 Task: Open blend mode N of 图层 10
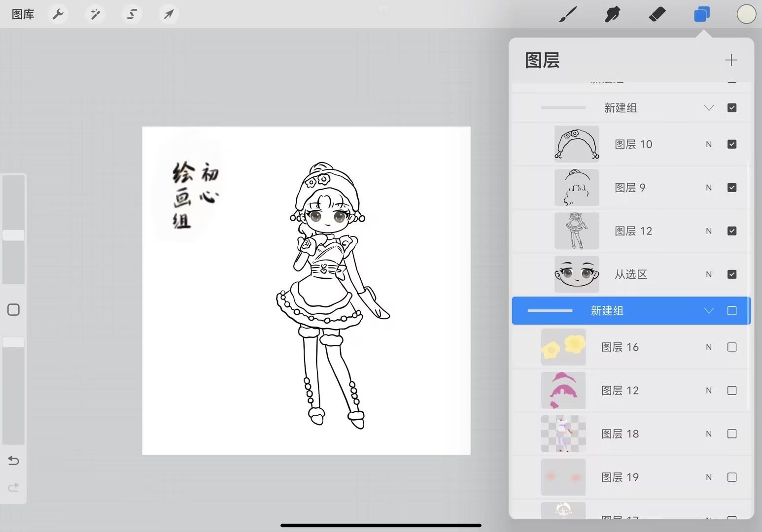pos(709,144)
